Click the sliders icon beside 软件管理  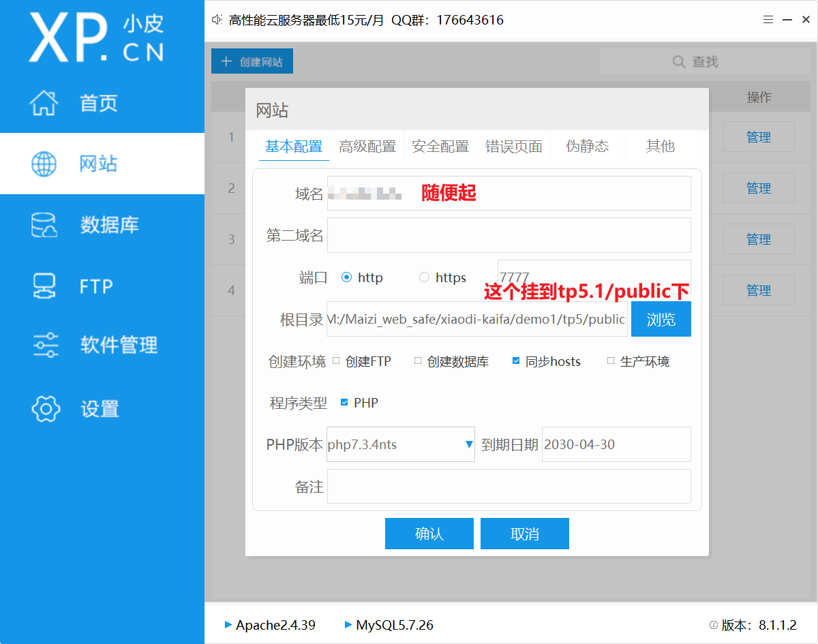[46, 346]
